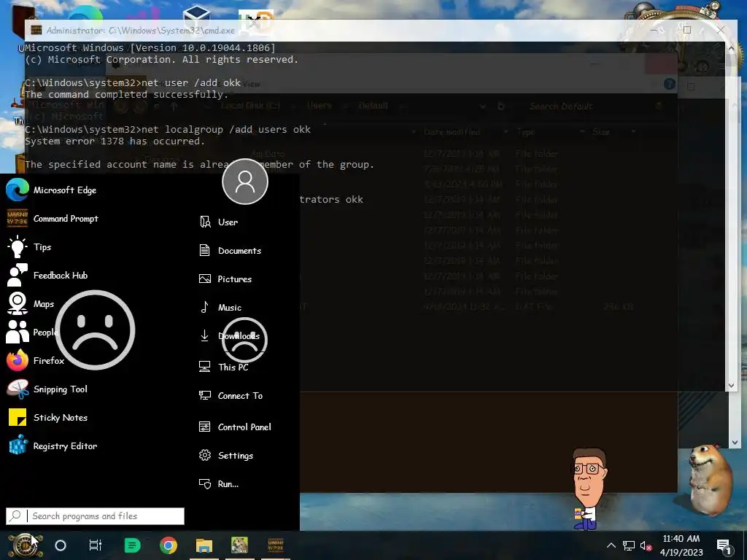Open Pictures folder link
Image resolution: width=747 pixels, height=560 pixels.
[x=225, y=279]
